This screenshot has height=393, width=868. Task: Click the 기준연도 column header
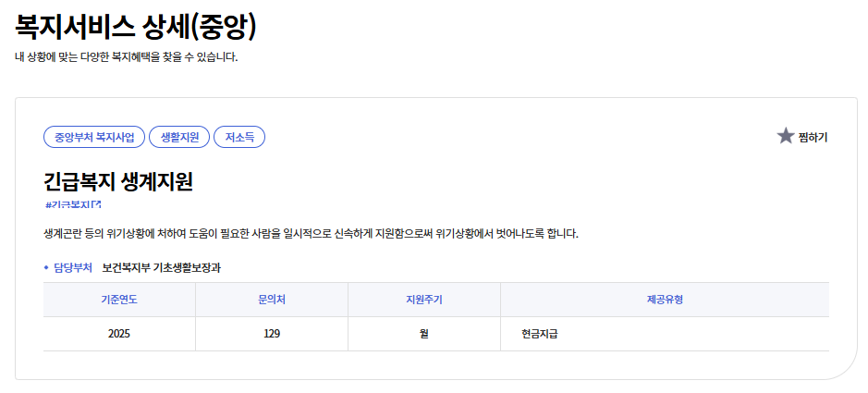click(x=119, y=300)
